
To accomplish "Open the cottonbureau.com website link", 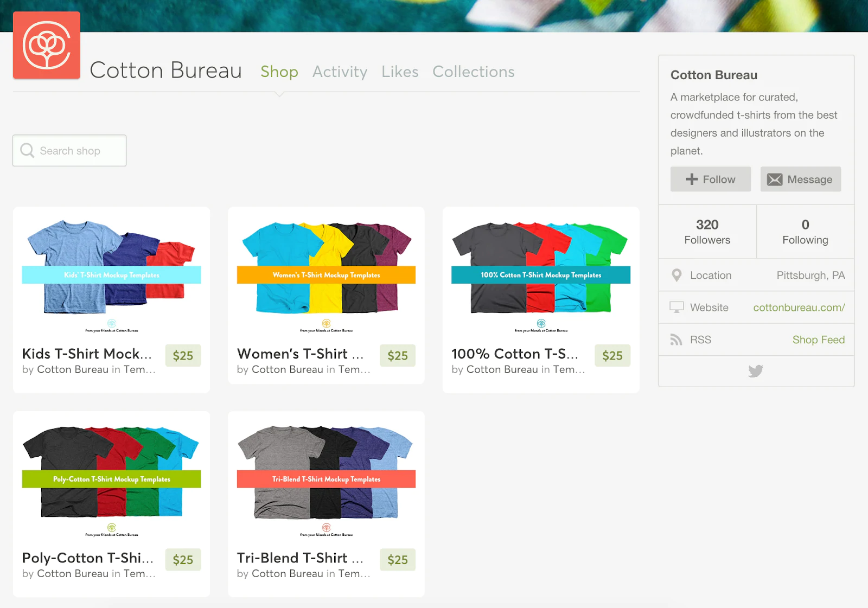I will click(799, 308).
